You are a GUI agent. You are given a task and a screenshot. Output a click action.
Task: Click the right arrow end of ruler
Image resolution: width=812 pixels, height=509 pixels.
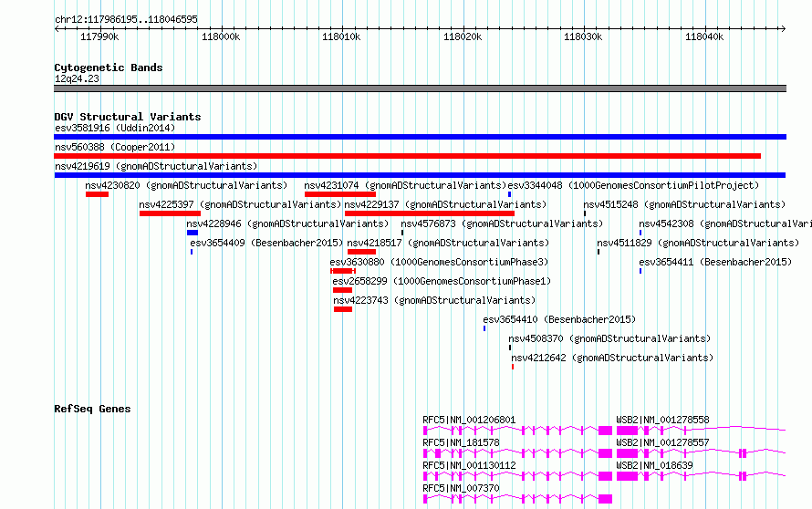click(784, 28)
